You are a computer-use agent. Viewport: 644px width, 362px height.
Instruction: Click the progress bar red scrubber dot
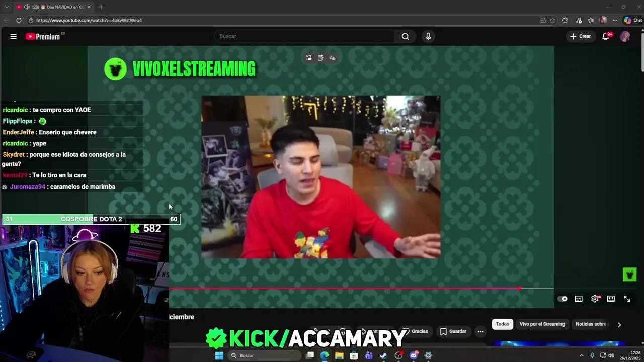(519, 289)
